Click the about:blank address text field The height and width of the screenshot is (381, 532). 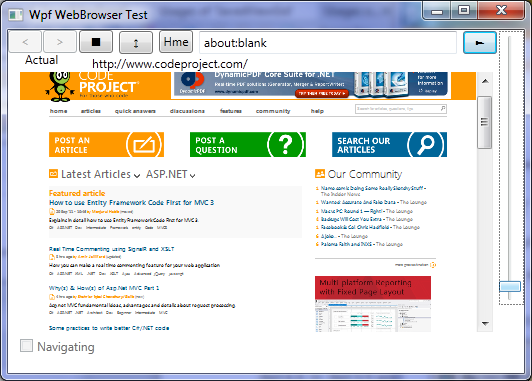pos(328,43)
